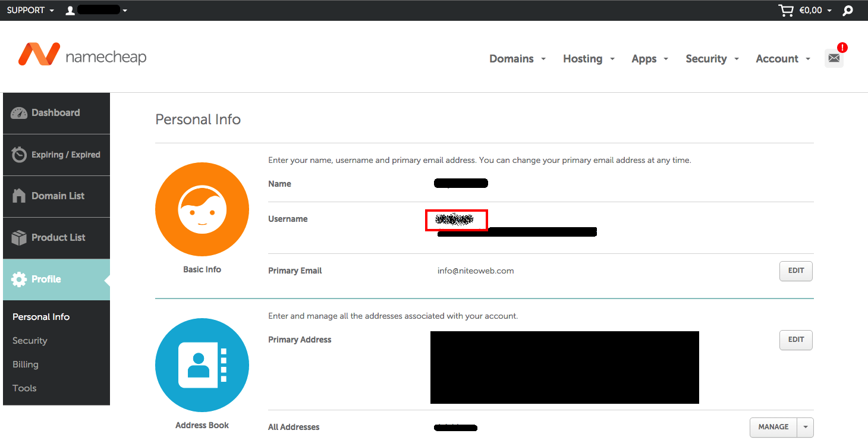Expand the cart €0,00 dropdown arrow
The height and width of the screenshot is (446, 868).
[x=829, y=11]
